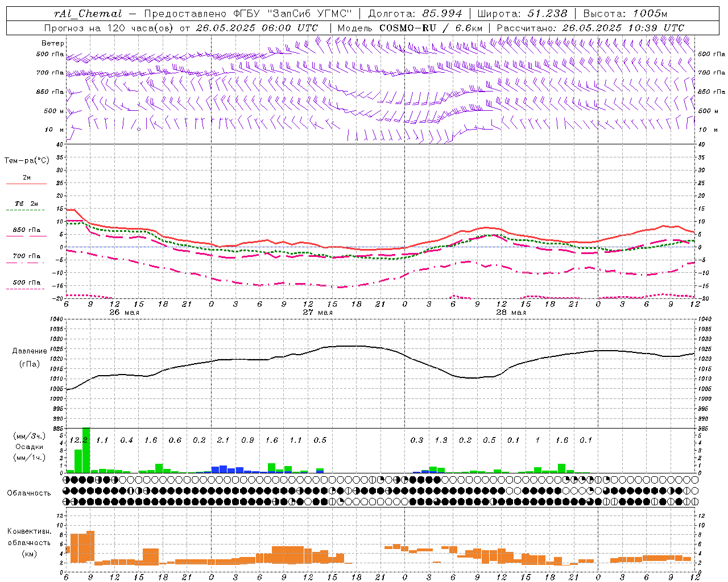Click the Ветер wind panel label
Screen dimensions: 728x582
point(53,43)
